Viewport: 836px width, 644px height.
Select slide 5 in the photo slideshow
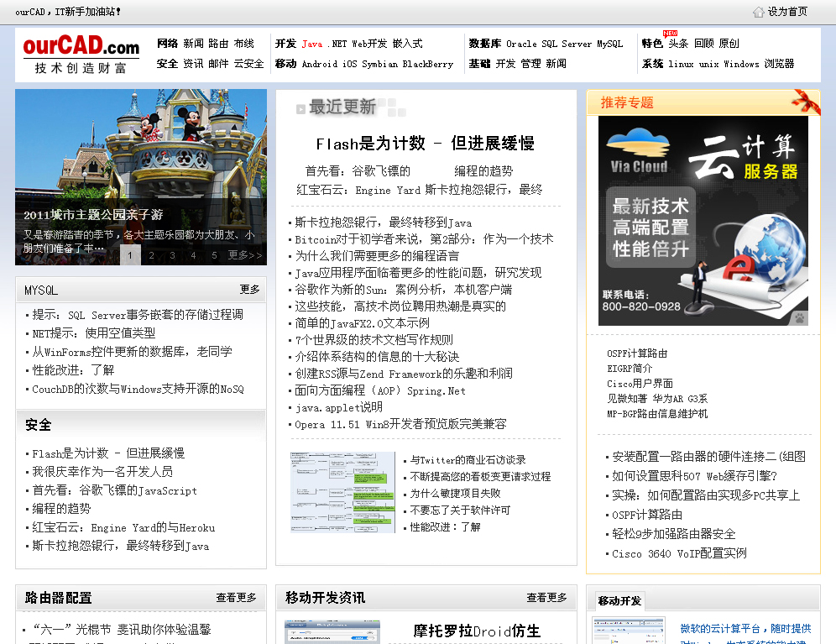tap(214, 255)
